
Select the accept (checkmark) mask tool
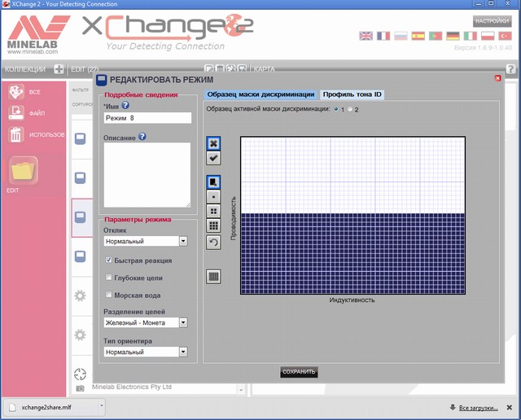(x=213, y=157)
